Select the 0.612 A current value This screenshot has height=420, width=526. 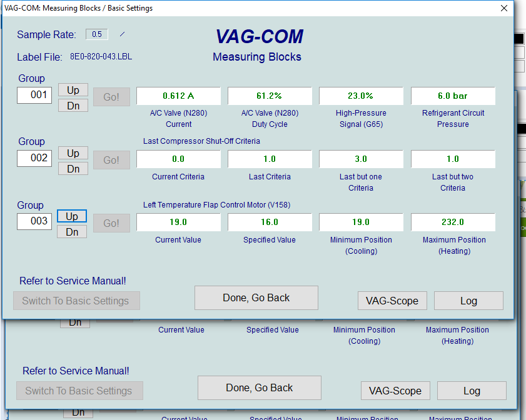178,96
